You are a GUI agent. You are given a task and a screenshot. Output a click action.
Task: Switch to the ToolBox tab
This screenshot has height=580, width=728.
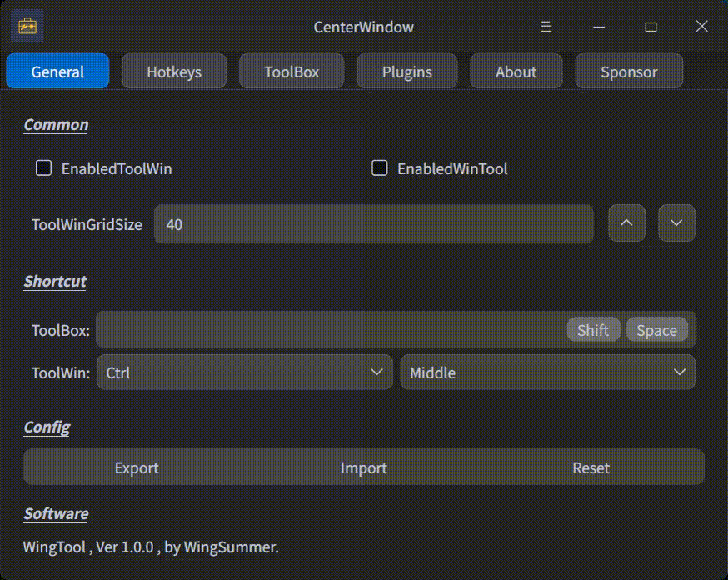[291, 72]
